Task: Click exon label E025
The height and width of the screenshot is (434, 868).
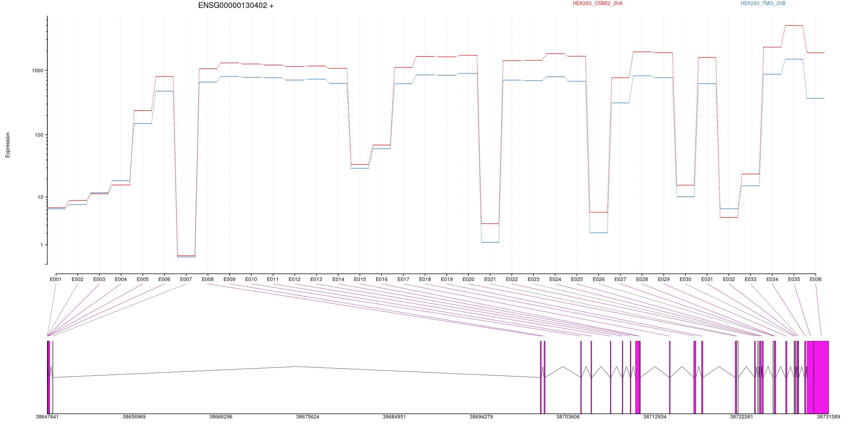Action: click(x=577, y=279)
